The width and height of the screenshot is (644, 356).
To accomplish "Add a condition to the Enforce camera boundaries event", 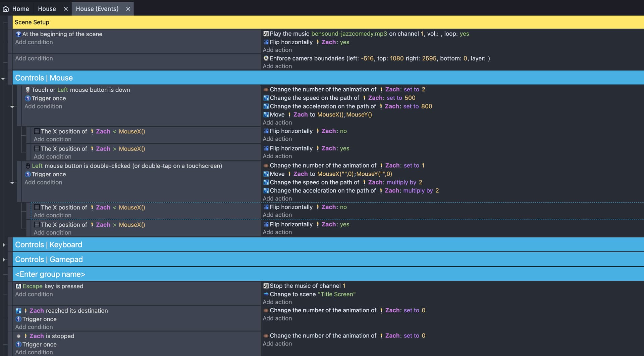I will click(34, 58).
